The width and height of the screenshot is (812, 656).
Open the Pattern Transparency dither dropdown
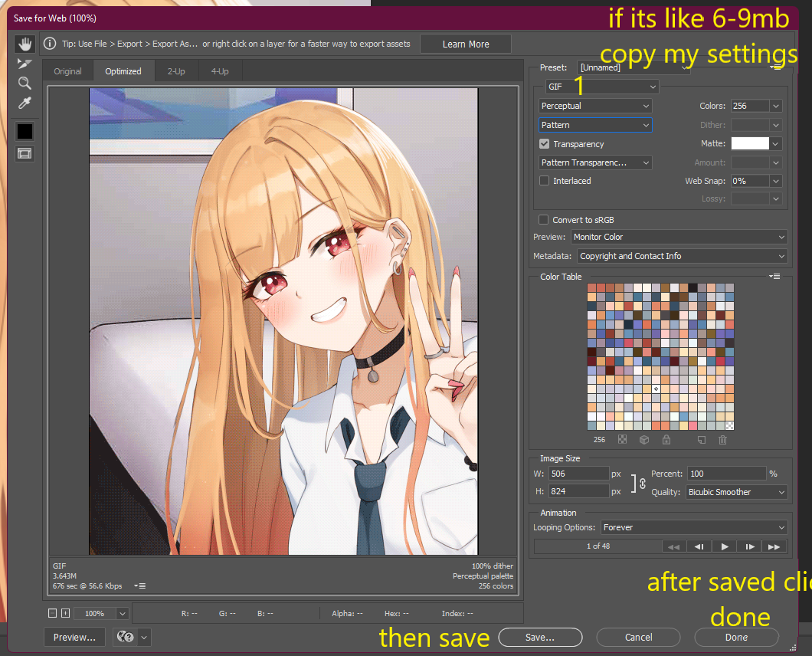tap(595, 162)
